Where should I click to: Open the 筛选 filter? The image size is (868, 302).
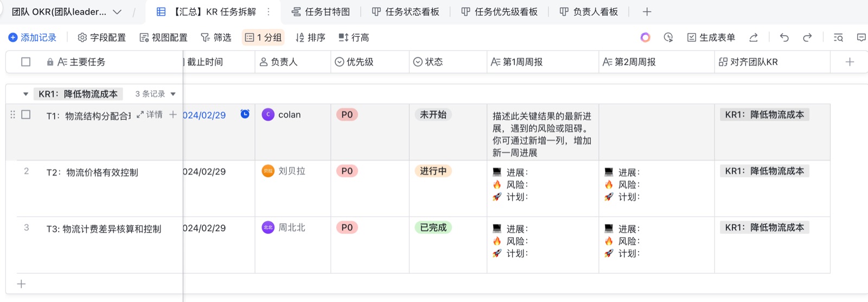click(216, 37)
